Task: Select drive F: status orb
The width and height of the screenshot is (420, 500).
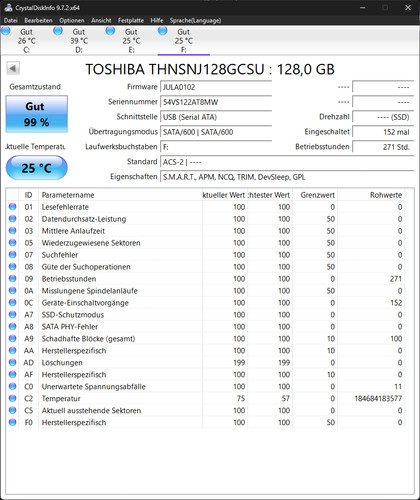Action: (x=163, y=31)
